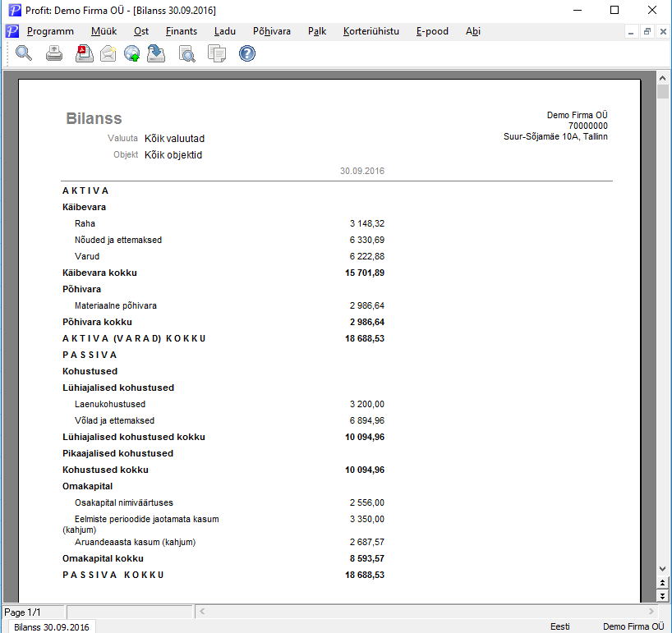This screenshot has width=672, height=633.
Task: Click the vertical scrollbar down arrow
Action: pos(663,569)
